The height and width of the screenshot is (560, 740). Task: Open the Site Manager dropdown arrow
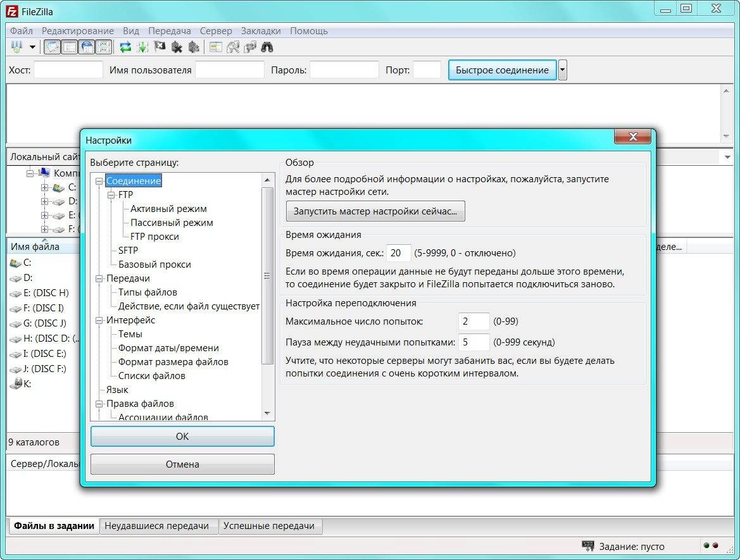coord(32,47)
